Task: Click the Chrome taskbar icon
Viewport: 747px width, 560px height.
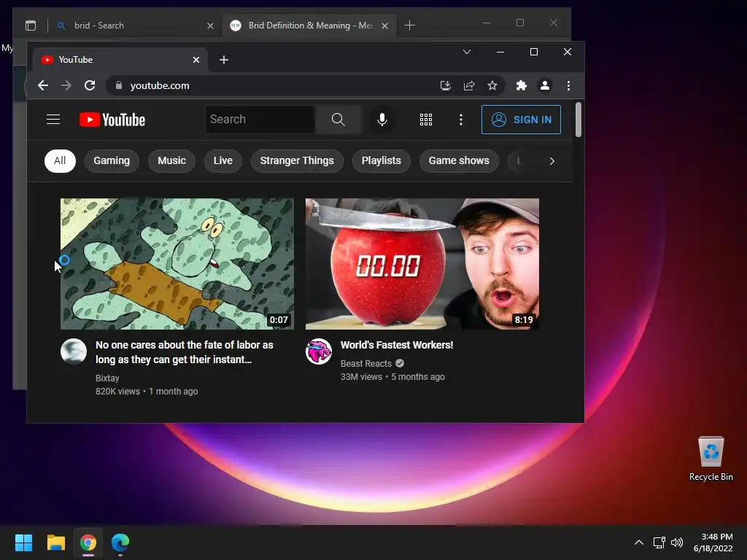Action: (x=88, y=542)
